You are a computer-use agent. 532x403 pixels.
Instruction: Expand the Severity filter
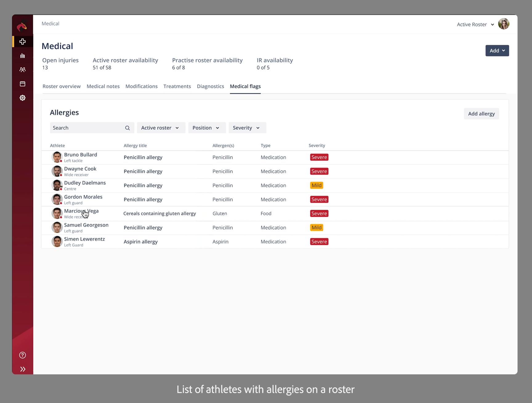[247, 128]
